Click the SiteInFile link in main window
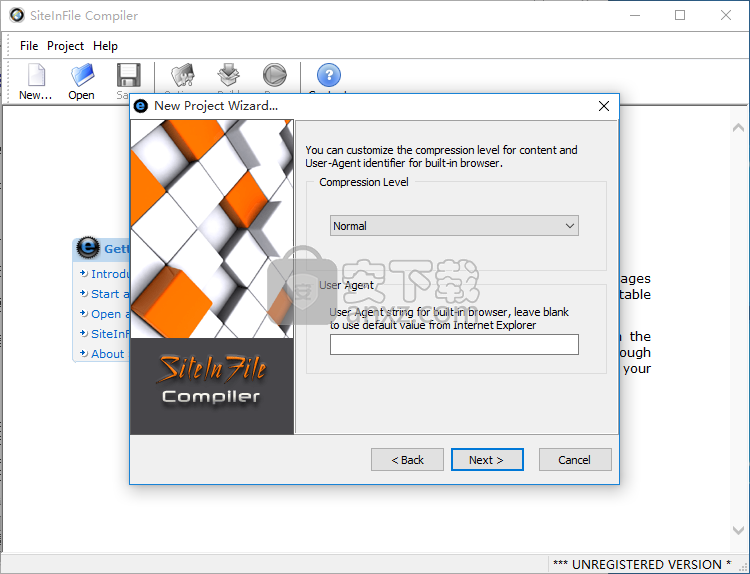This screenshot has width=750, height=574. point(110,334)
